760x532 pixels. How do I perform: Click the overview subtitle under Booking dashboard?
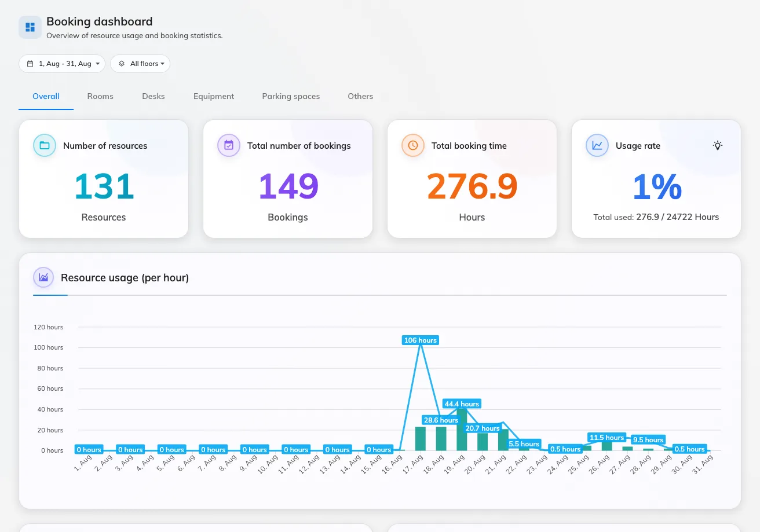[134, 36]
